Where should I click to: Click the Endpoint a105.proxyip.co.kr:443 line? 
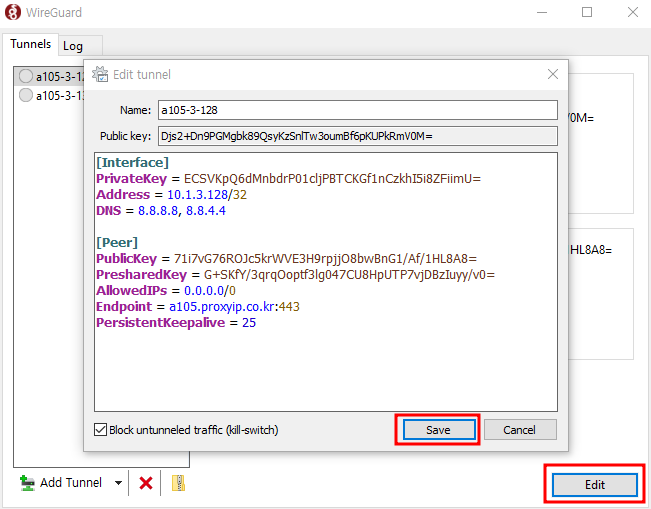(x=198, y=307)
